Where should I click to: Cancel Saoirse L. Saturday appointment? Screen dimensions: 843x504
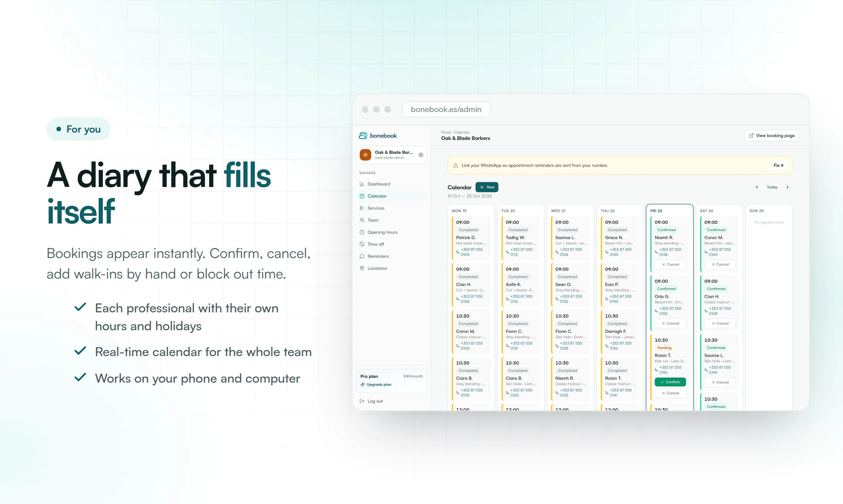pos(720,382)
